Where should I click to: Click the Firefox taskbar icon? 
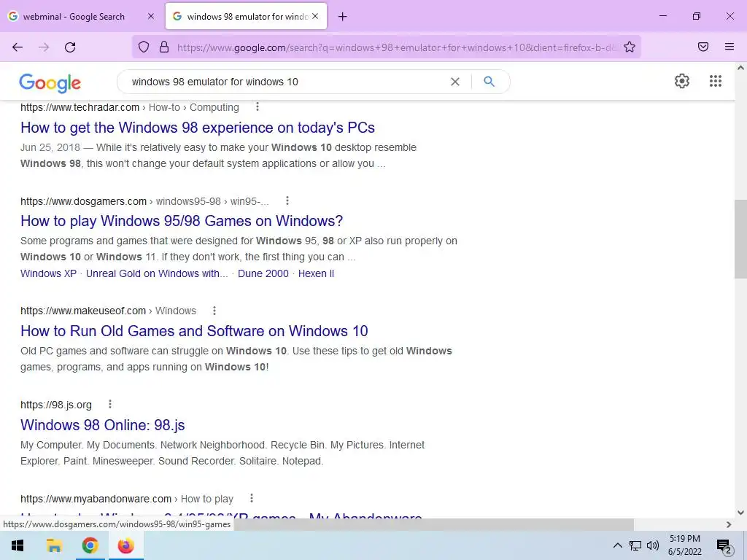125,545
